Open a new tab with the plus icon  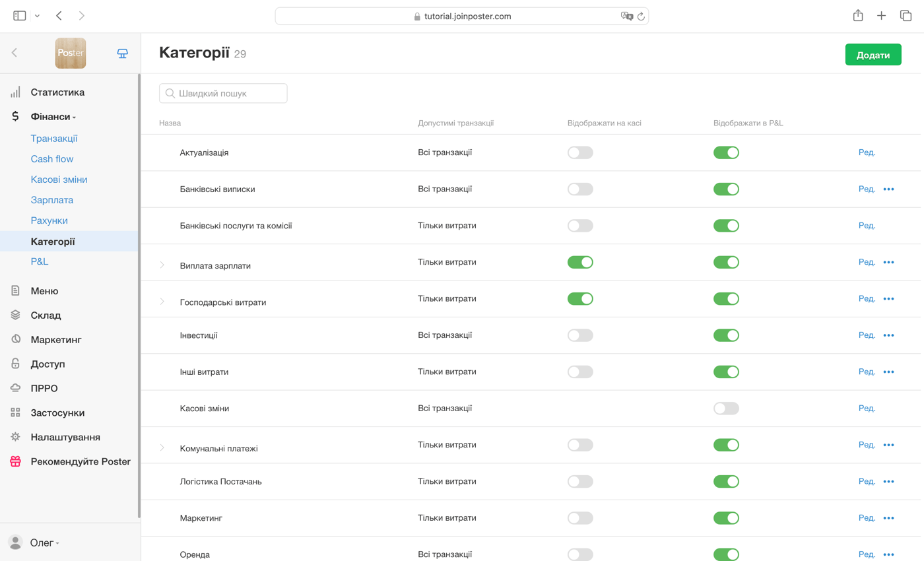[x=882, y=16]
